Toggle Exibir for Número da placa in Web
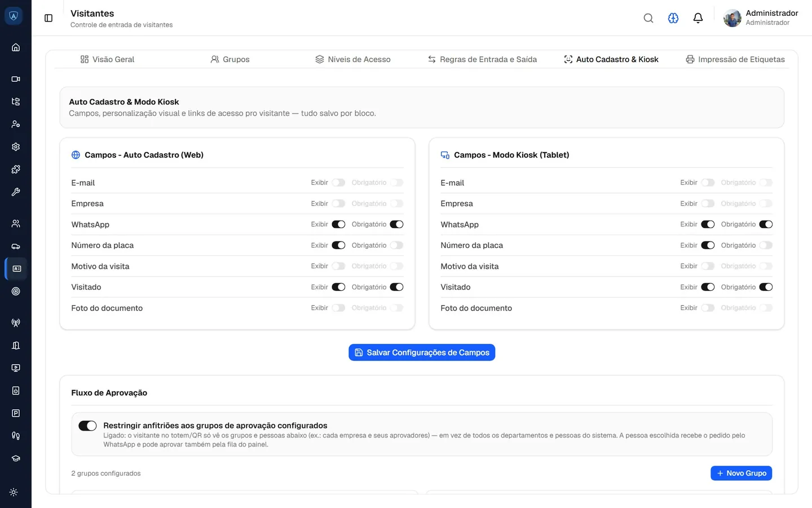The width and height of the screenshot is (812, 508). click(x=338, y=246)
